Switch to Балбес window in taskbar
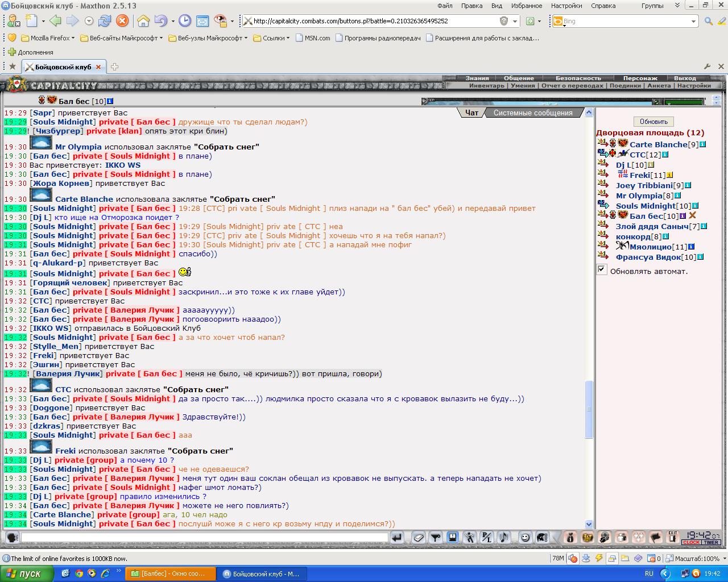Screen dimensions: 728x582 pyautogui.click(x=171, y=574)
